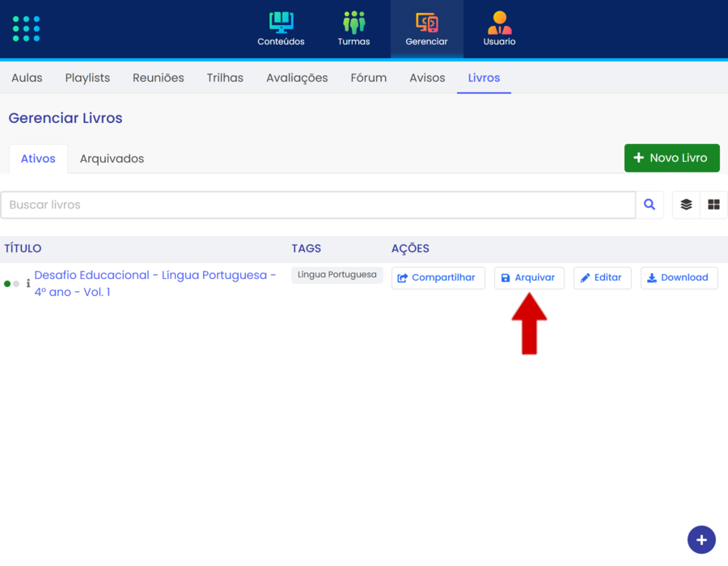Open the Turmas people icon
This screenshot has height=566, width=728.
[x=353, y=23]
